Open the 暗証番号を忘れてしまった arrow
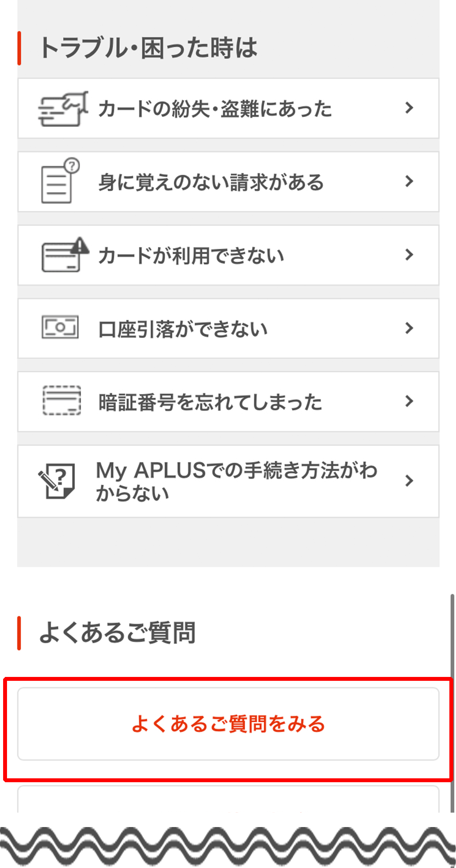The image size is (456, 868). click(x=409, y=401)
